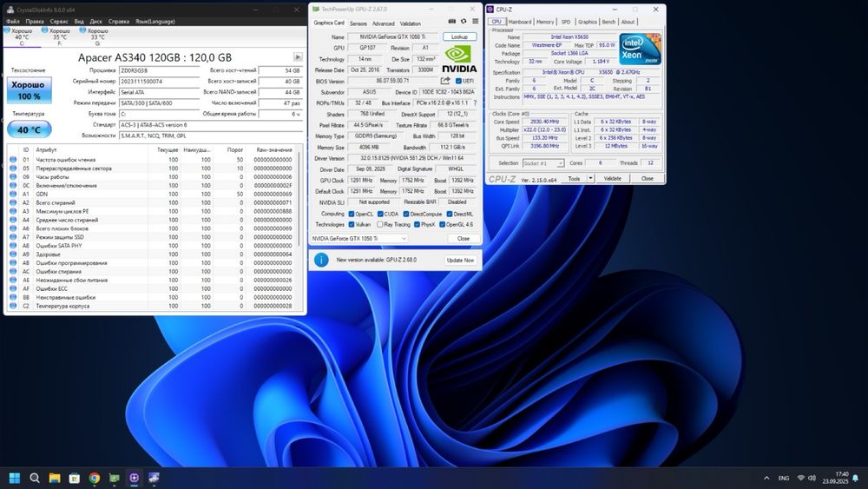
Task: Click Lookup button in GPU-Z
Action: coord(459,37)
